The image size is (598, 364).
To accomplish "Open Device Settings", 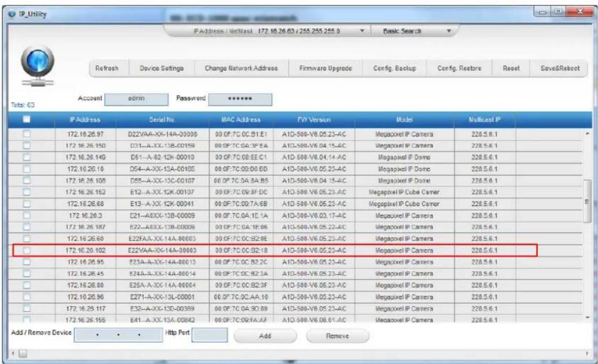I will (x=162, y=68).
